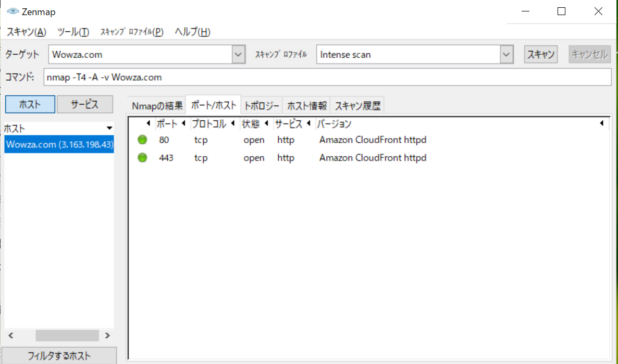The height and width of the screenshot is (364, 618).
Task: Click the Wowza.com target input field
Action: [140, 54]
